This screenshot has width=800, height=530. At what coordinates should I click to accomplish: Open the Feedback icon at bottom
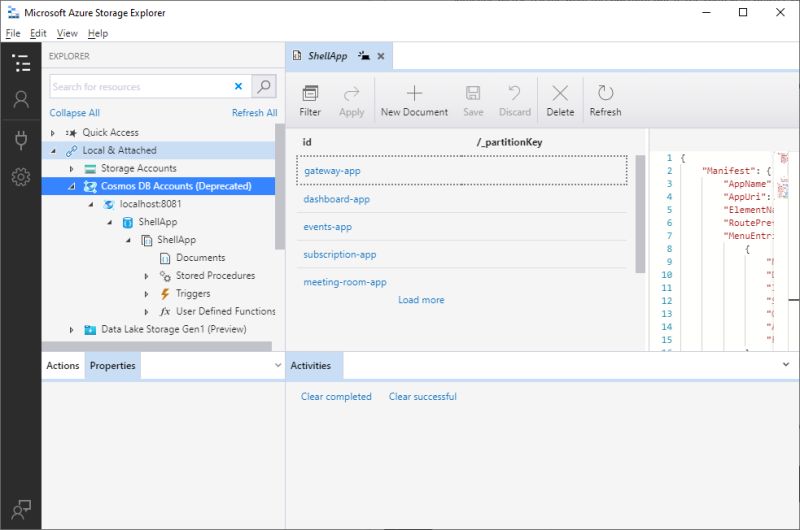point(21,509)
